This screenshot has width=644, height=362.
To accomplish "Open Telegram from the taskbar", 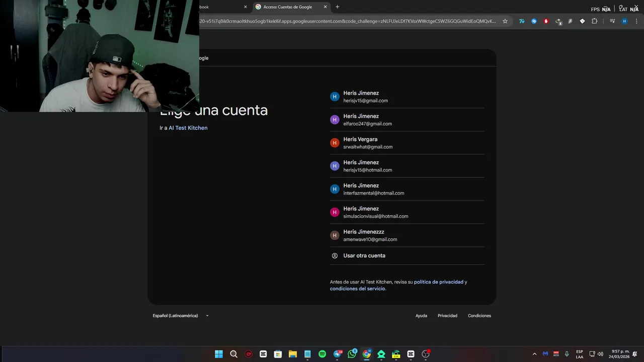I will (x=337, y=354).
